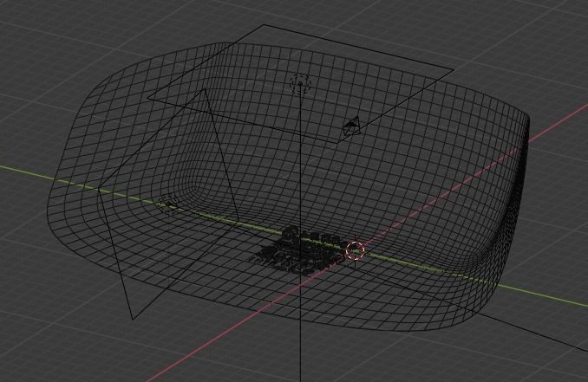
Task: Click the red-white 3D cursor circle
Action: pos(355,250)
